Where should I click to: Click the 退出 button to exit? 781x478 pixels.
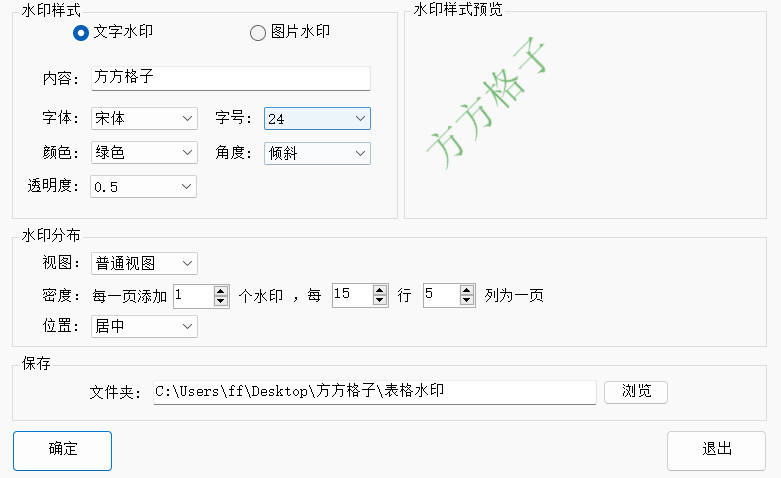[716, 450]
